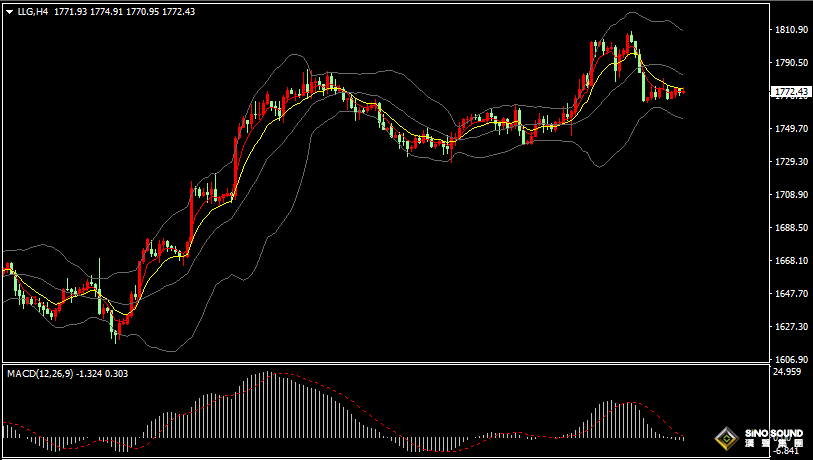Screen dimensions: 813x460
Task: Click the 1810.90 price axis label
Action: click(791, 30)
